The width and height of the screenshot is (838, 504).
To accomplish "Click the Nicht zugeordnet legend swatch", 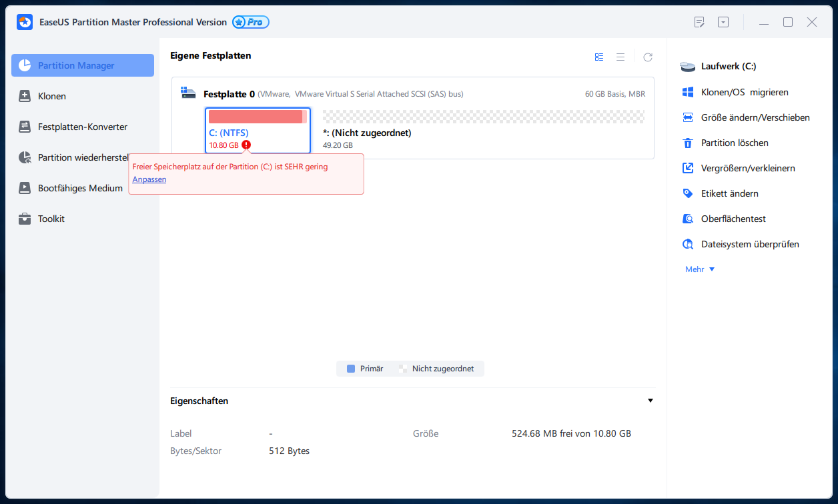I will click(x=403, y=369).
